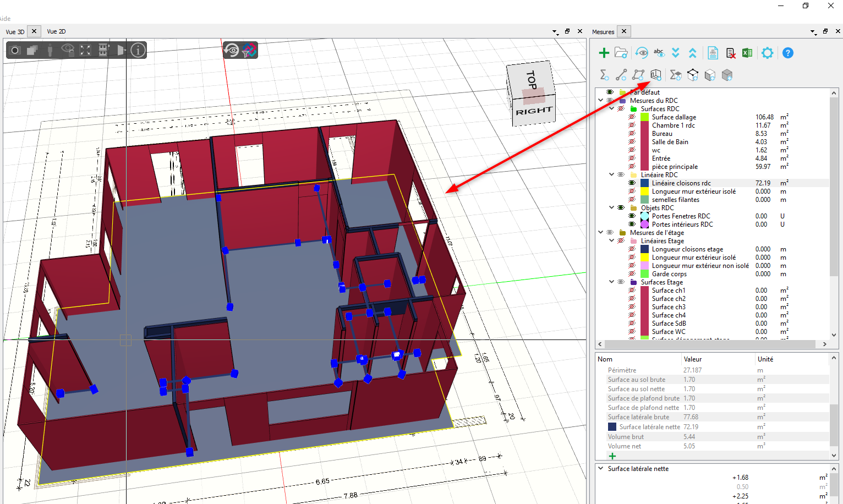Collapse the Linéaire RDC folder

click(x=611, y=174)
